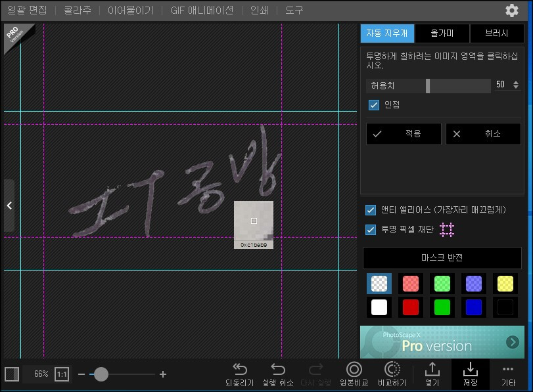The image size is (533, 392).
Task: Click the tolerance value stepper arrows
Action: tap(516, 85)
